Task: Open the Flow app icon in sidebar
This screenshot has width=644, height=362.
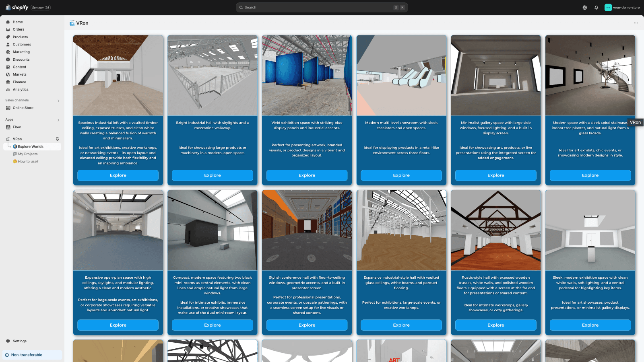Action: point(8,127)
